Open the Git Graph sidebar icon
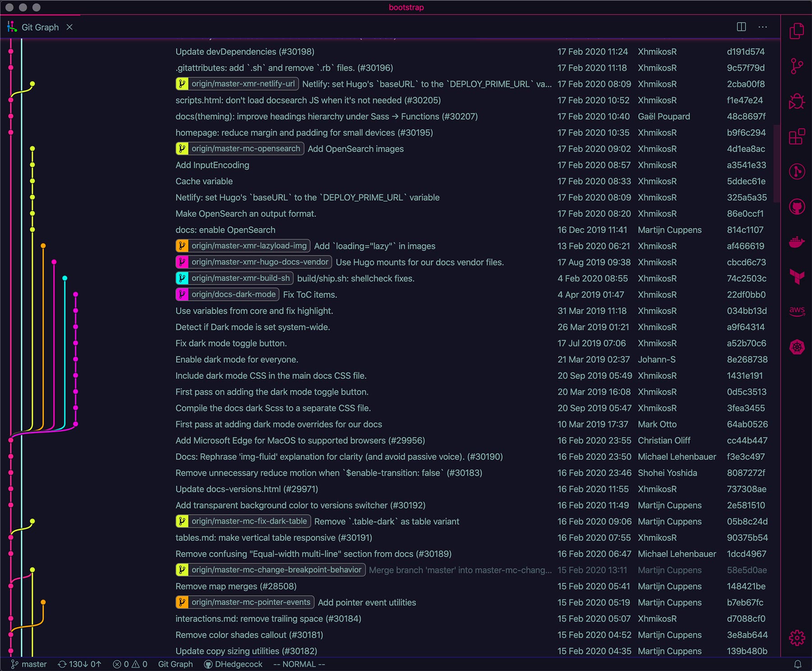812x671 pixels. [797, 171]
